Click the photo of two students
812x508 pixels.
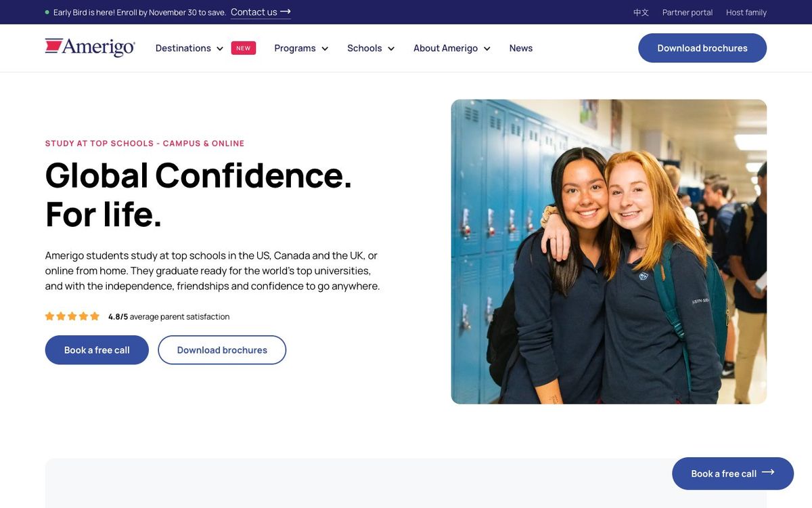(609, 252)
